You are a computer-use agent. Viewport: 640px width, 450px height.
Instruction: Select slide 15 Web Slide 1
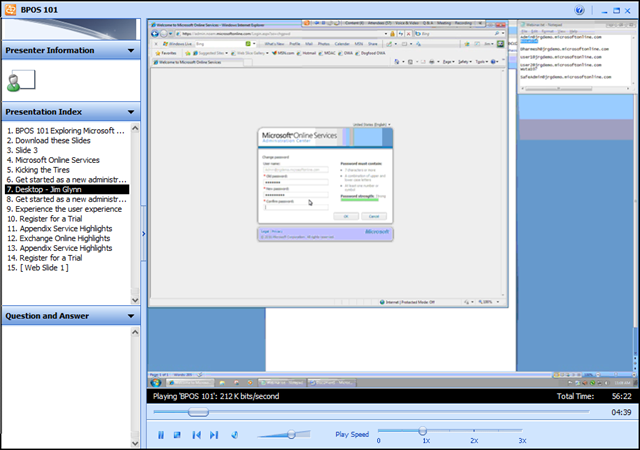pos(38,267)
